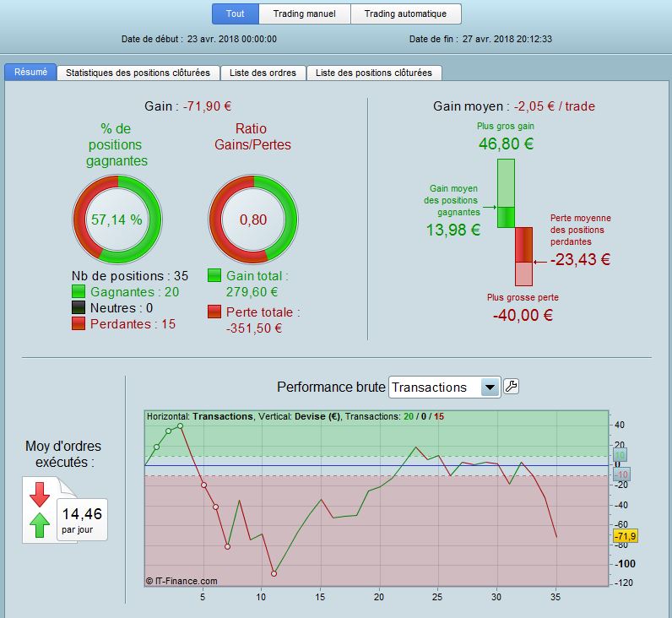Click the red loss bar for Plus grosse perte
The width and height of the screenshot is (672, 618).
(x=523, y=257)
